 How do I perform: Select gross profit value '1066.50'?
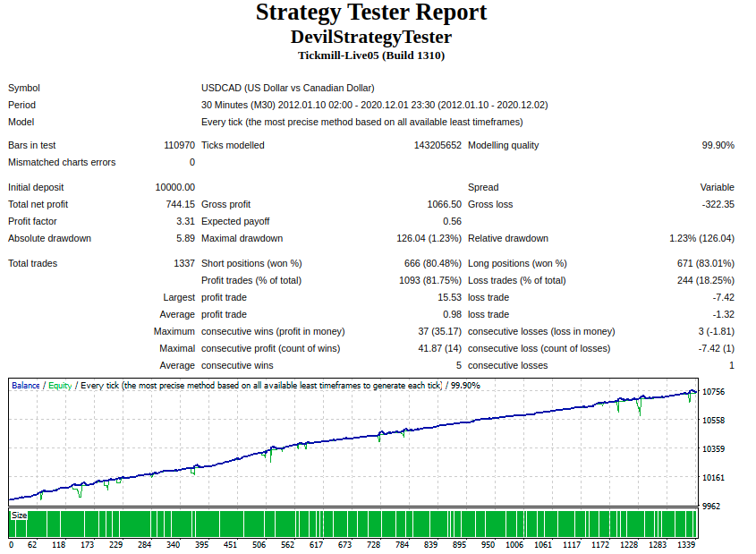pos(444,204)
